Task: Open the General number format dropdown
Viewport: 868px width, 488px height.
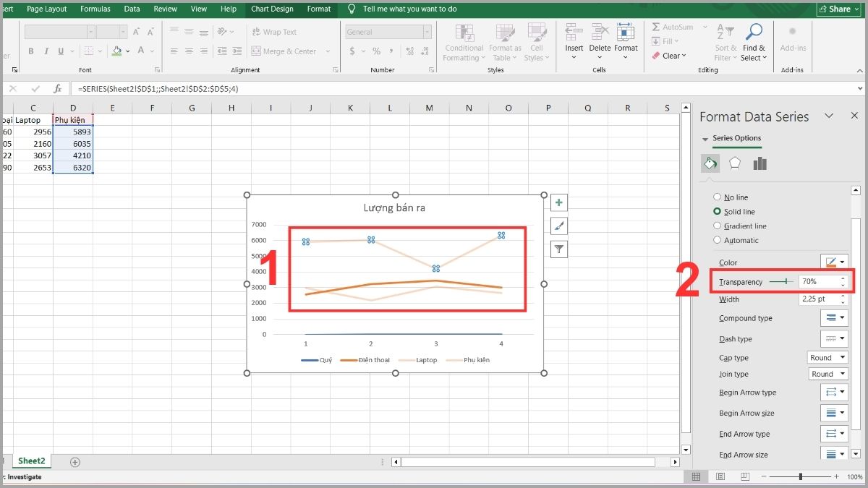Action: tap(427, 32)
